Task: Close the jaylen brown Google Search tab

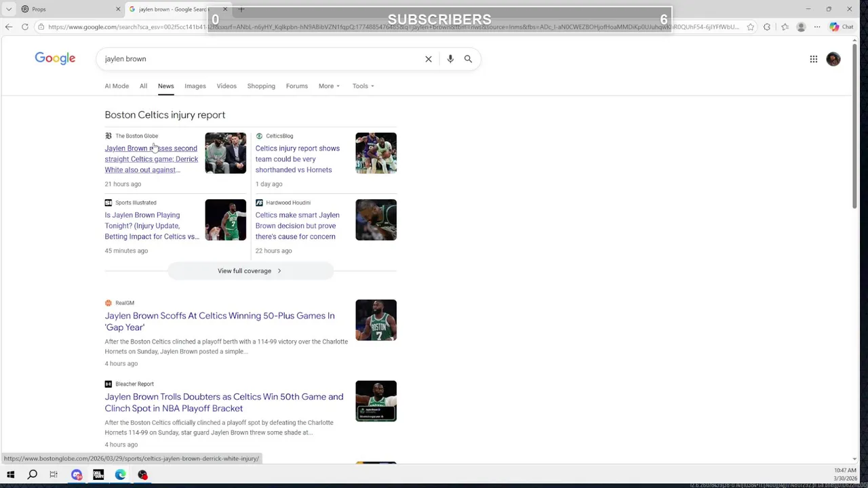Action: point(224,9)
